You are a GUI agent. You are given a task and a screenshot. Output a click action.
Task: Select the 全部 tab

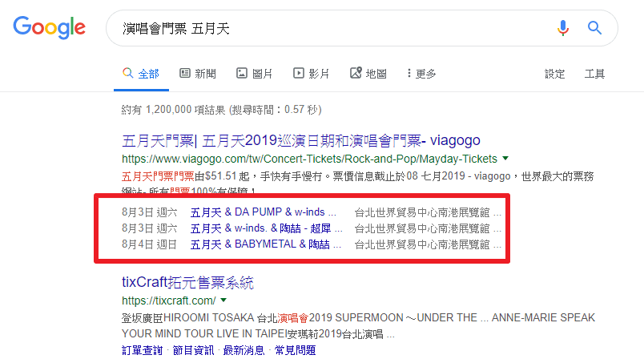pos(141,74)
